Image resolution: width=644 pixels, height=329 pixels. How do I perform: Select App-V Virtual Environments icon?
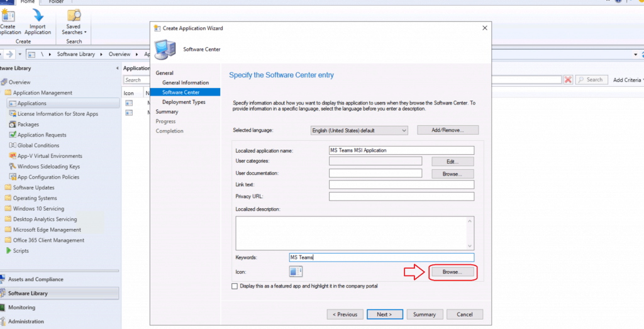coord(13,156)
